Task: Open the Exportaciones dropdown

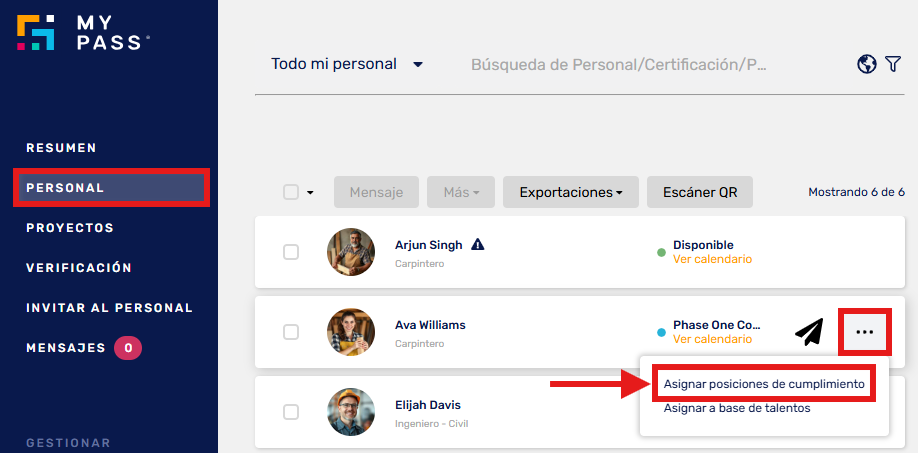Action: pyautogui.click(x=571, y=192)
